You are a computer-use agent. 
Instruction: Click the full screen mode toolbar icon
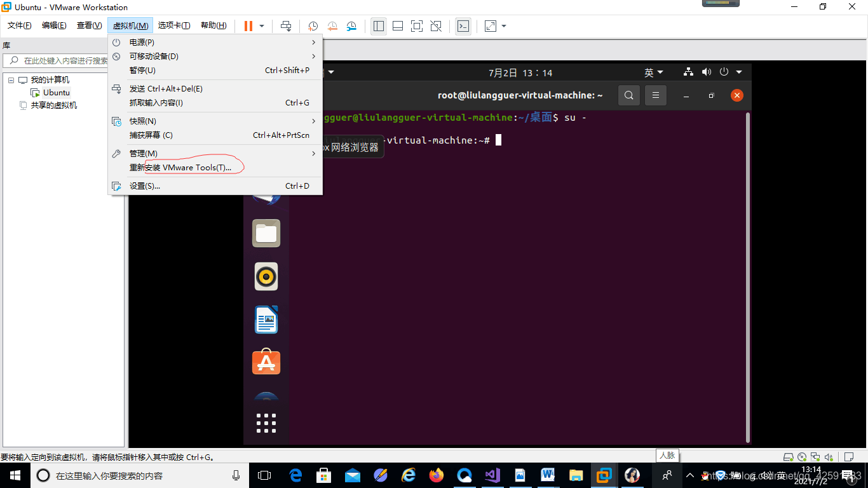click(417, 26)
